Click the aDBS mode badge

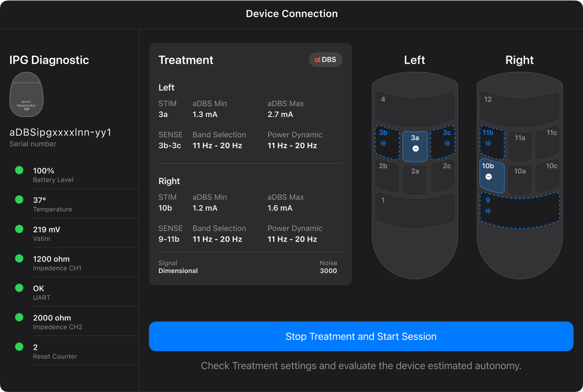(325, 60)
